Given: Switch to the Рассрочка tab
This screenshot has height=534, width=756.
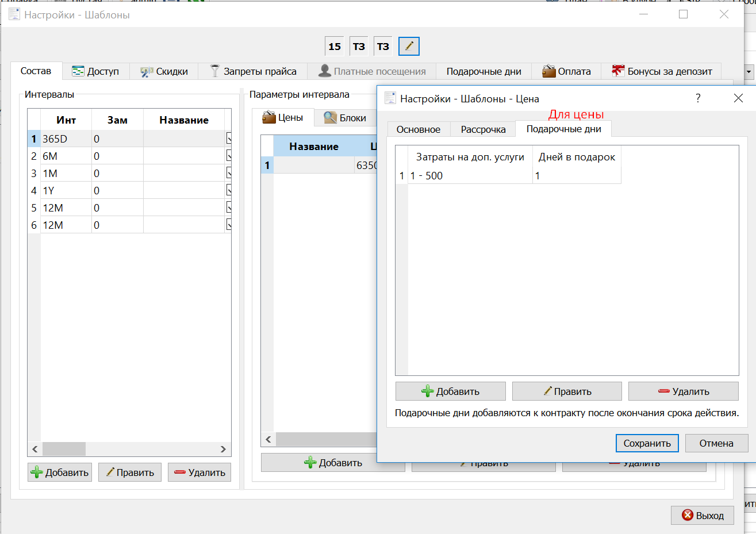Looking at the screenshot, I should pyautogui.click(x=483, y=129).
